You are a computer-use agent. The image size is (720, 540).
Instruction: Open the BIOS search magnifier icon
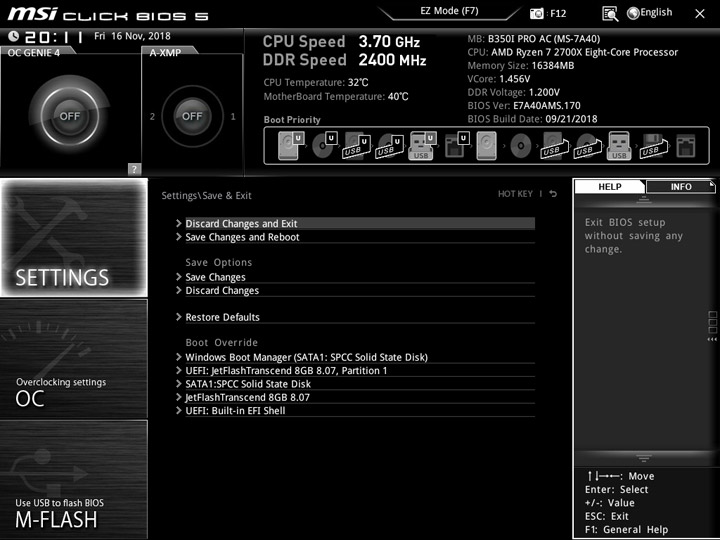point(610,14)
